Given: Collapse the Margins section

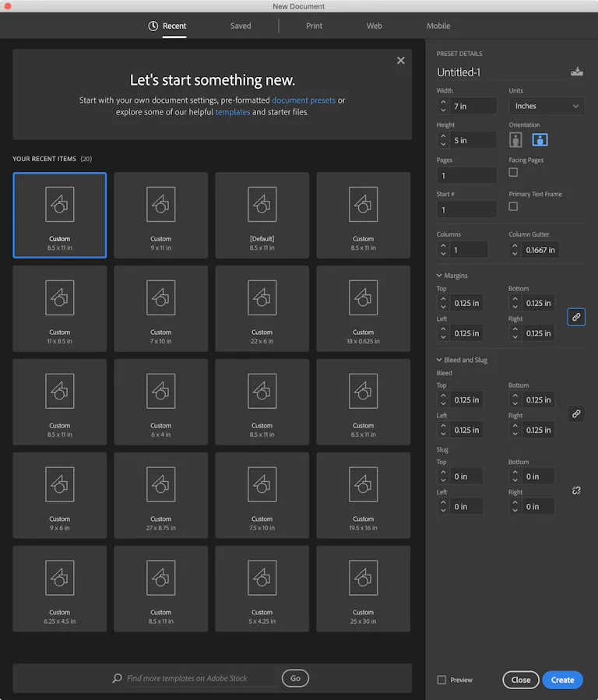Looking at the screenshot, I should coord(439,276).
